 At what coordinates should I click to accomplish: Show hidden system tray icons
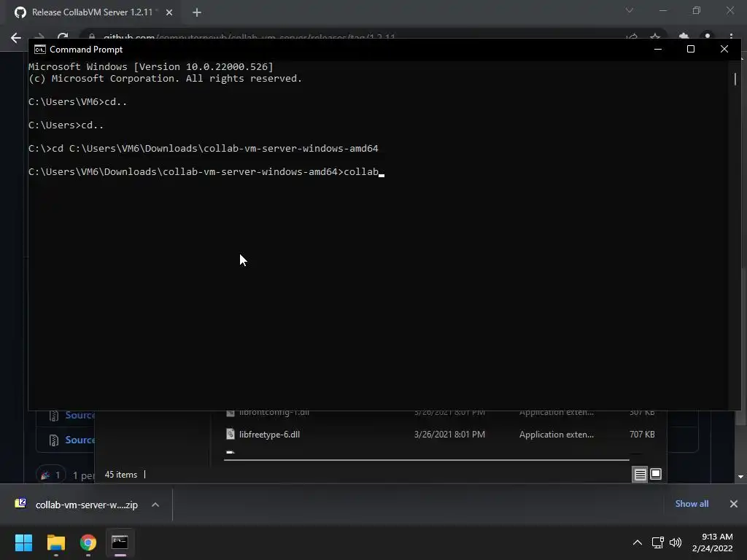(637, 542)
